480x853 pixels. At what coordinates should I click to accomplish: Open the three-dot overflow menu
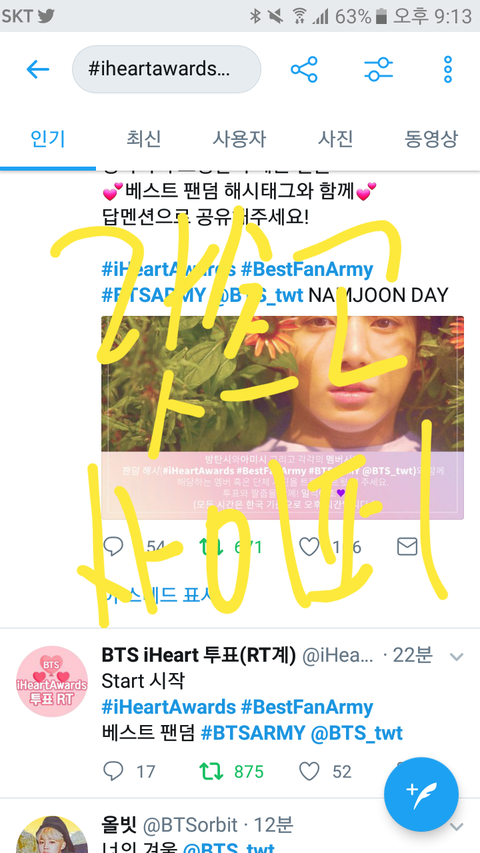(x=448, y=69)
